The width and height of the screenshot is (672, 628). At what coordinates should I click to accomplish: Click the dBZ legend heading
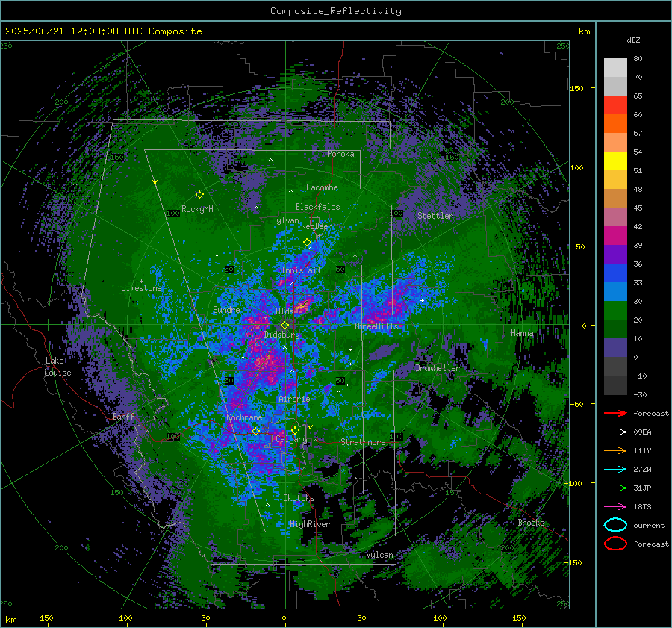pyautogui.click(x=633, y=40)
